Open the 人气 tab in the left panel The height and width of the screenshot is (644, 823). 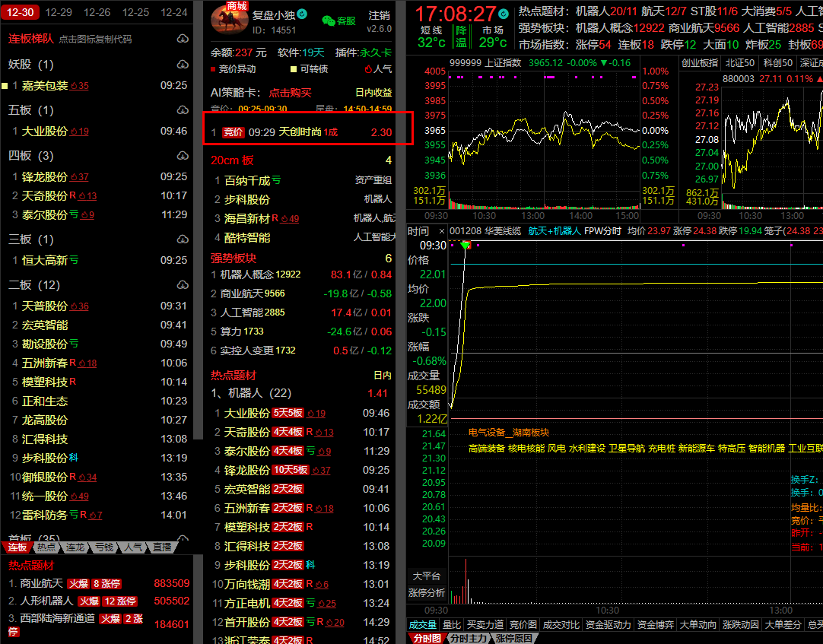pyautogui.click(x=133, y=547)
